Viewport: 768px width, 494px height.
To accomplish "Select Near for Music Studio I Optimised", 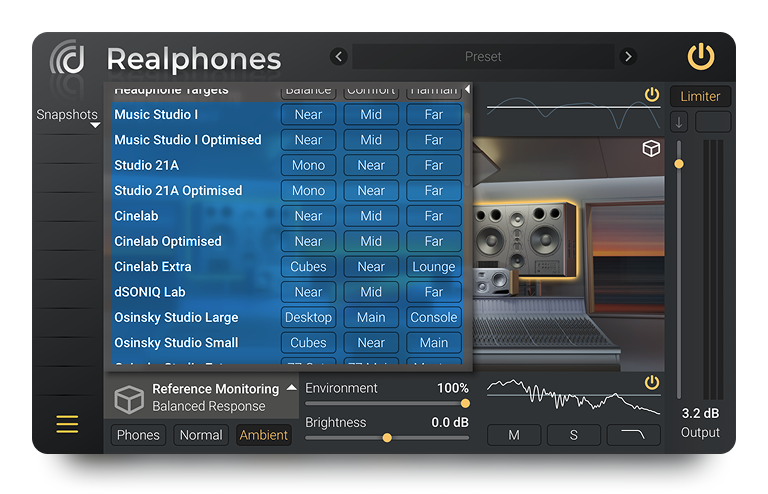I will click(309, 140).
